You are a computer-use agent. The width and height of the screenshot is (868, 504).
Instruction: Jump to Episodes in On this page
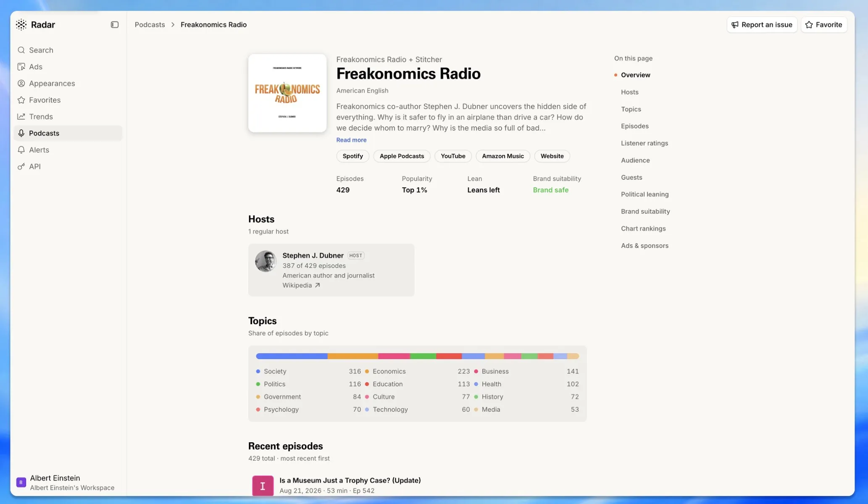click(x=634, y=126)
